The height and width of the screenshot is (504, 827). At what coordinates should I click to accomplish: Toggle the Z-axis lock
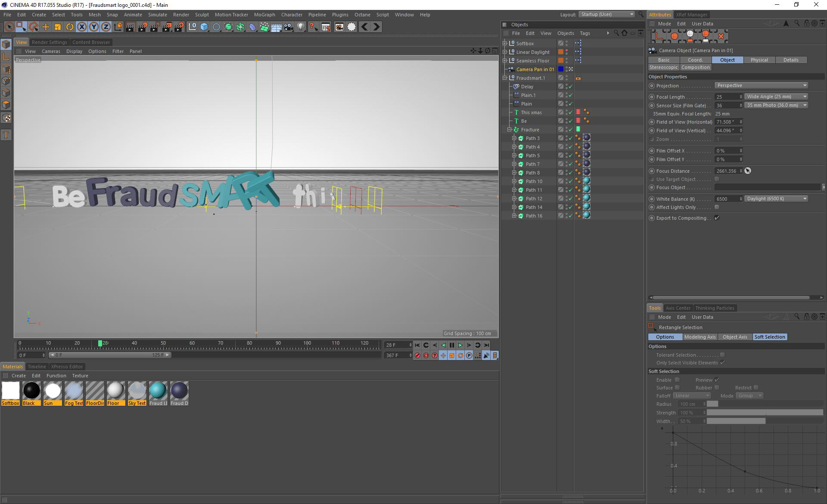point(106,27)
